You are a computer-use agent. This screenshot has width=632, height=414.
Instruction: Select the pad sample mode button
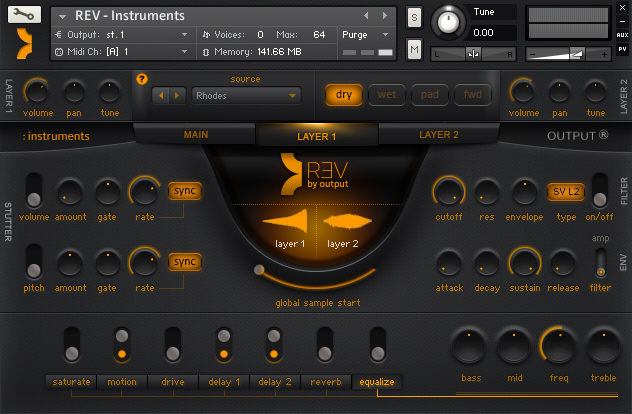(430, 95)
